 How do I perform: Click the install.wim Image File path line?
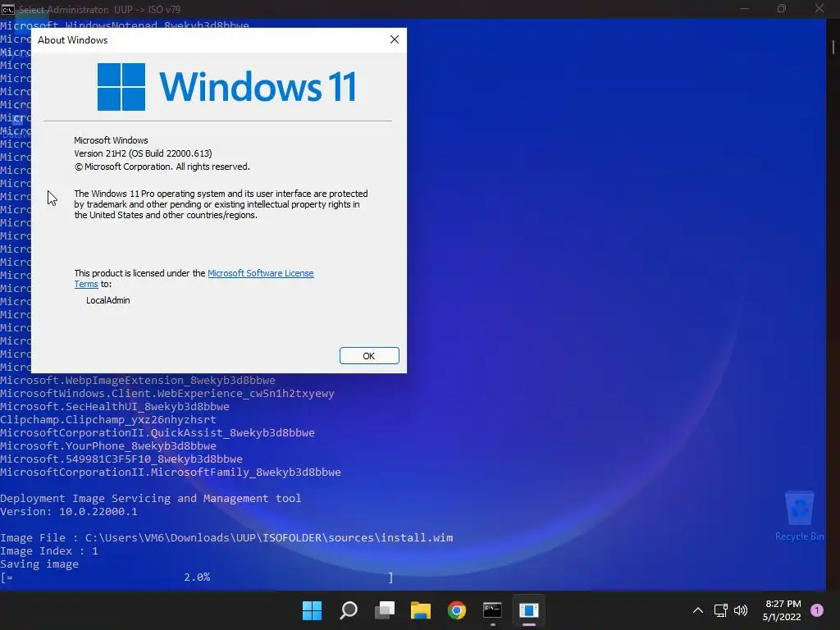tap(226, 538)
